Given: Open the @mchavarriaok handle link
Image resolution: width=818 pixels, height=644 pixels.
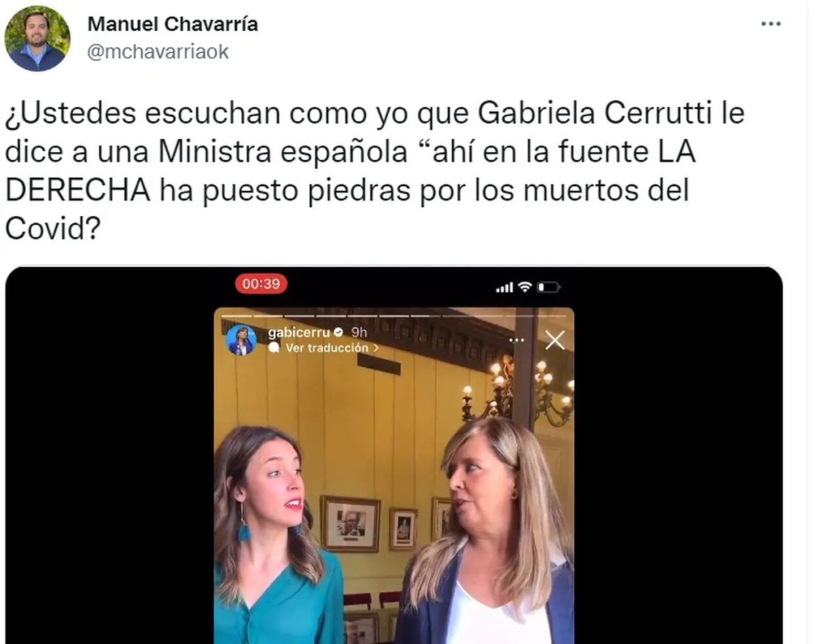Looking at the screenshot, I should click(158, 52).
